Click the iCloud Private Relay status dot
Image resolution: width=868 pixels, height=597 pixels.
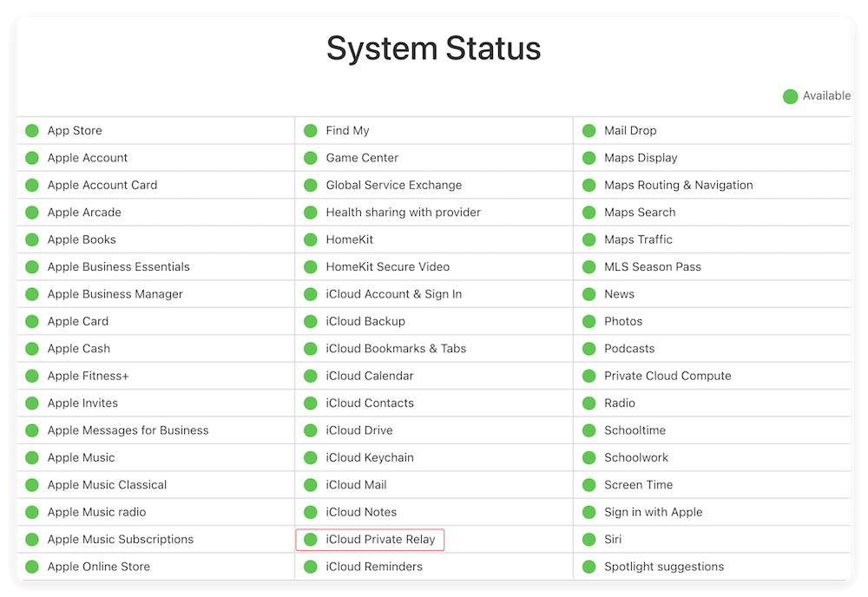pyautogui.click(x=311, y=539)
